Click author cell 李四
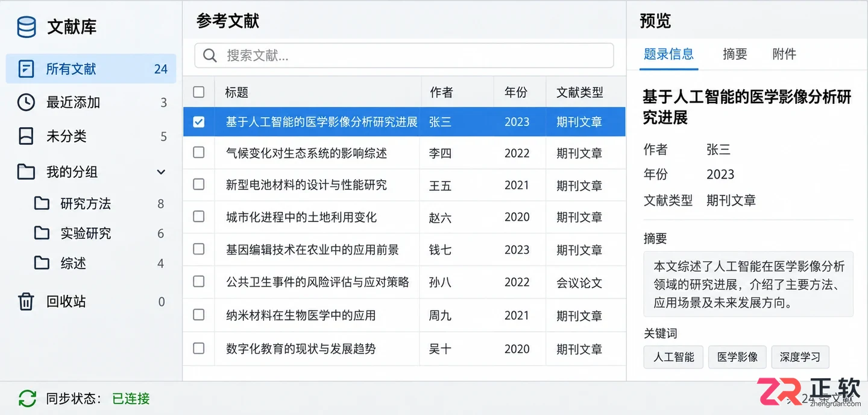Image resolution: width=868 pixels, height=415 pixels. click(x=440, y=153)
